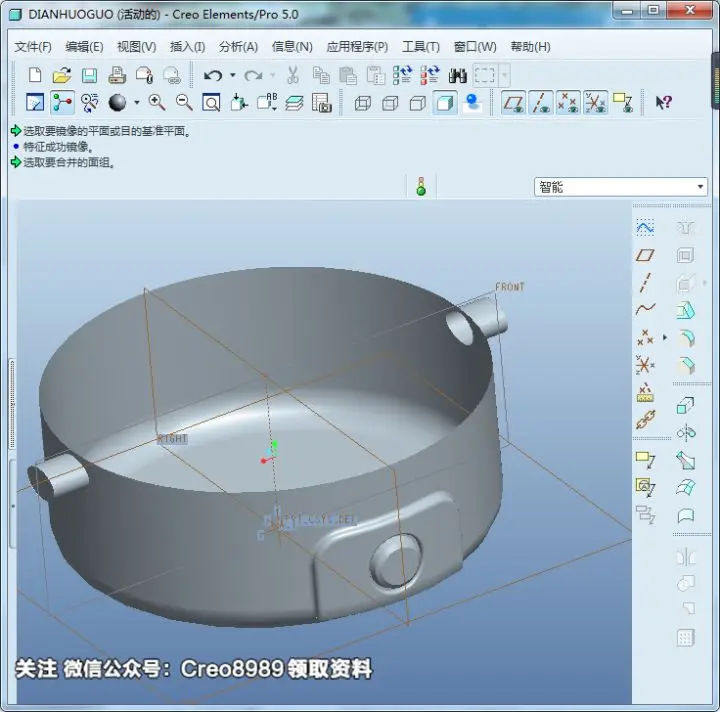
Task: Toggle datum points display
Action: tap(568, 102)
